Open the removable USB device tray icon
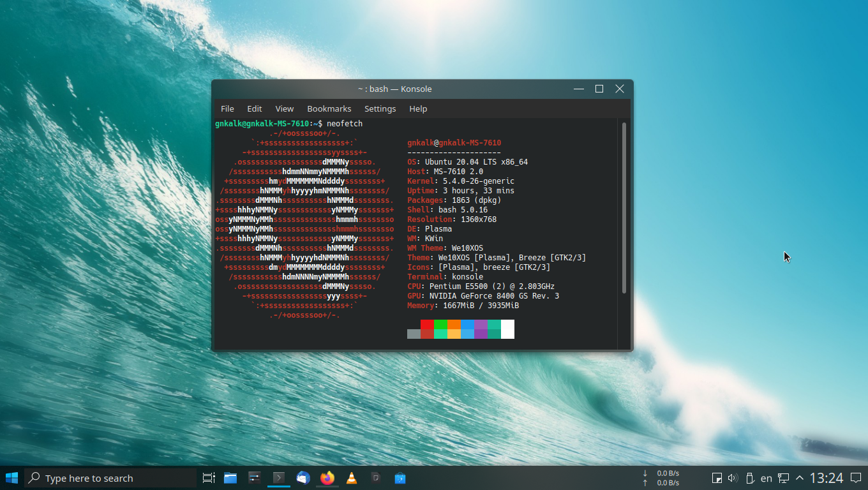 750,478
